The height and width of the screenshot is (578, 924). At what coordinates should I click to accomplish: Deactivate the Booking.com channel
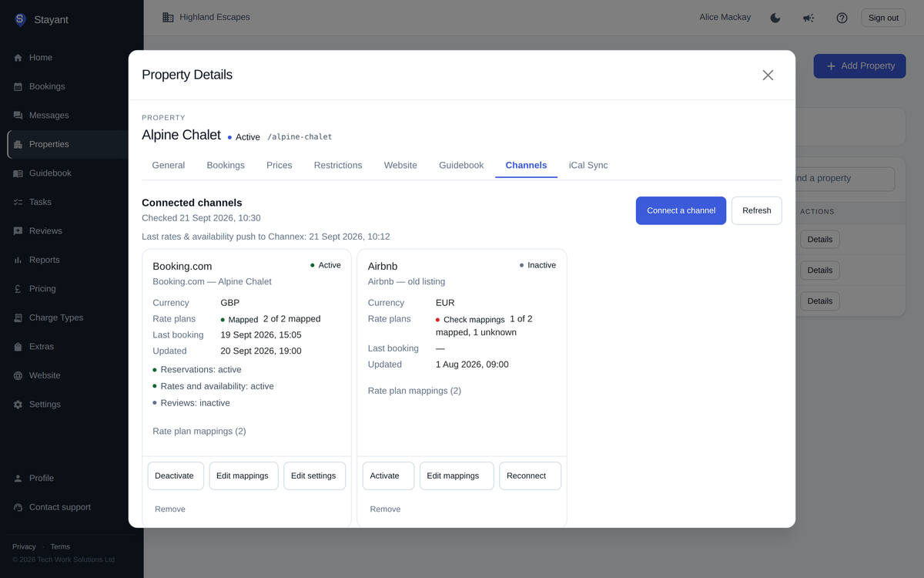[x=176, y=476]
